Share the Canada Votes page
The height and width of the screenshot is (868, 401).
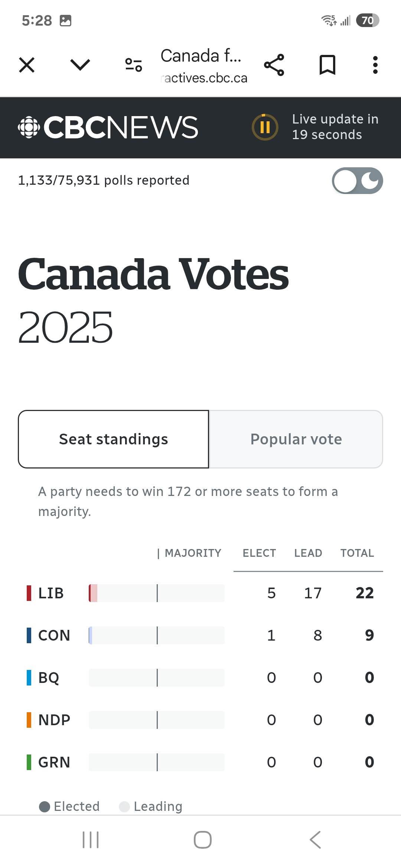pyautogui.click(x=274, y=65)
